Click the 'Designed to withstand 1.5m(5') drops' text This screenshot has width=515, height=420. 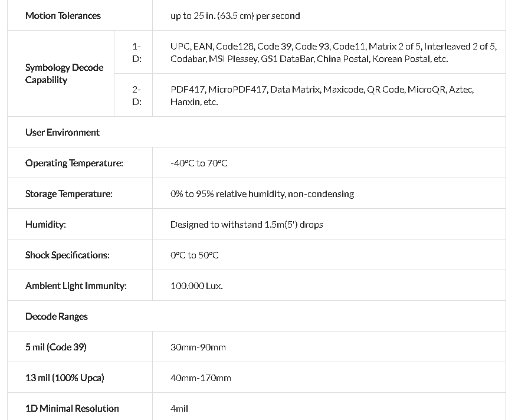pos(247,225)
